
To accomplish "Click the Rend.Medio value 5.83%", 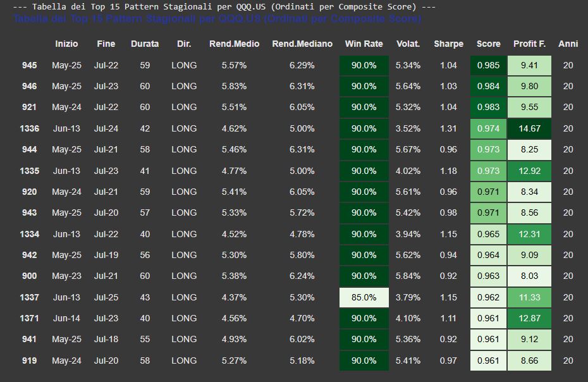I will [x=235, y=86].
